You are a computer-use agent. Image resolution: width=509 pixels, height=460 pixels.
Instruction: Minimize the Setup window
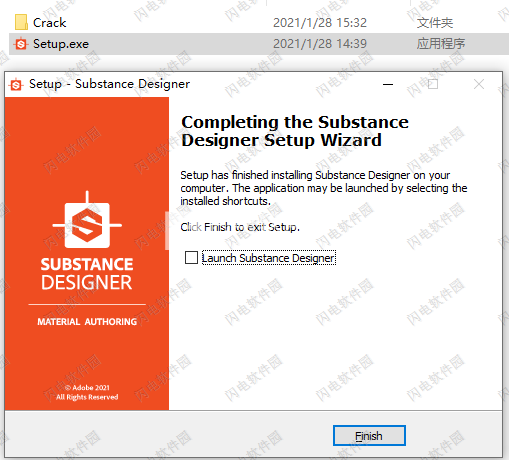click(x=388, y=84)
